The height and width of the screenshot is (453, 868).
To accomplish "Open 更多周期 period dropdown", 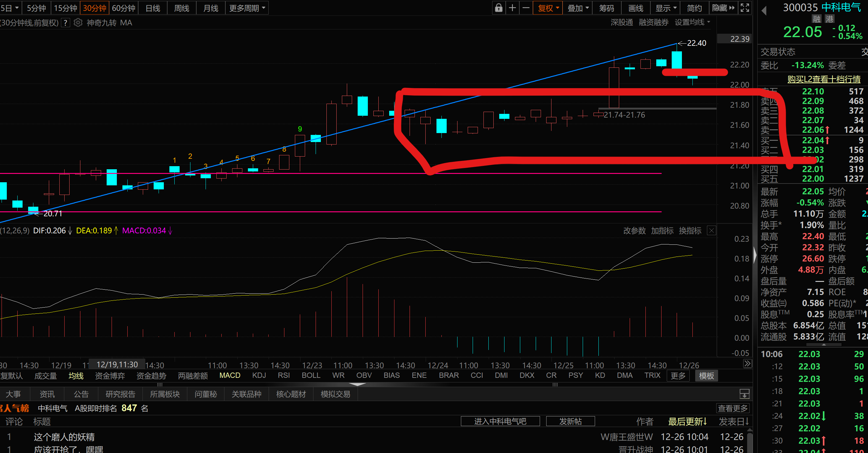I will [x=247, y=8].
